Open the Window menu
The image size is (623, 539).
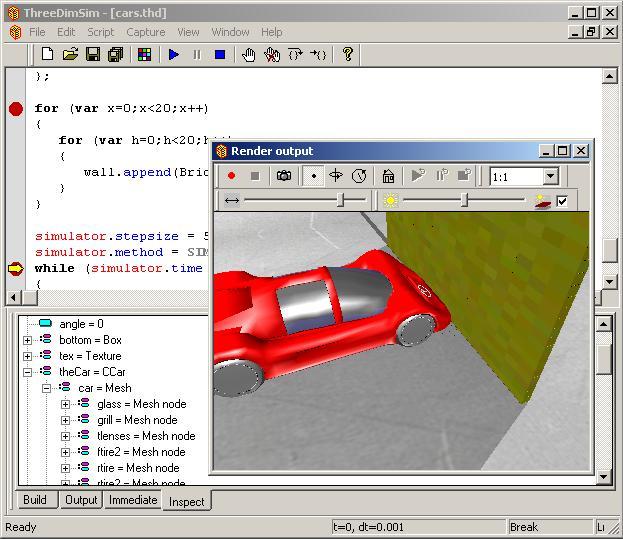tap(230, 32)
